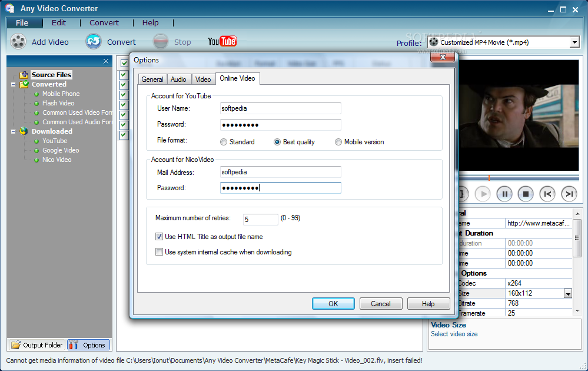Pause the video preview playback

click(504, 194)
